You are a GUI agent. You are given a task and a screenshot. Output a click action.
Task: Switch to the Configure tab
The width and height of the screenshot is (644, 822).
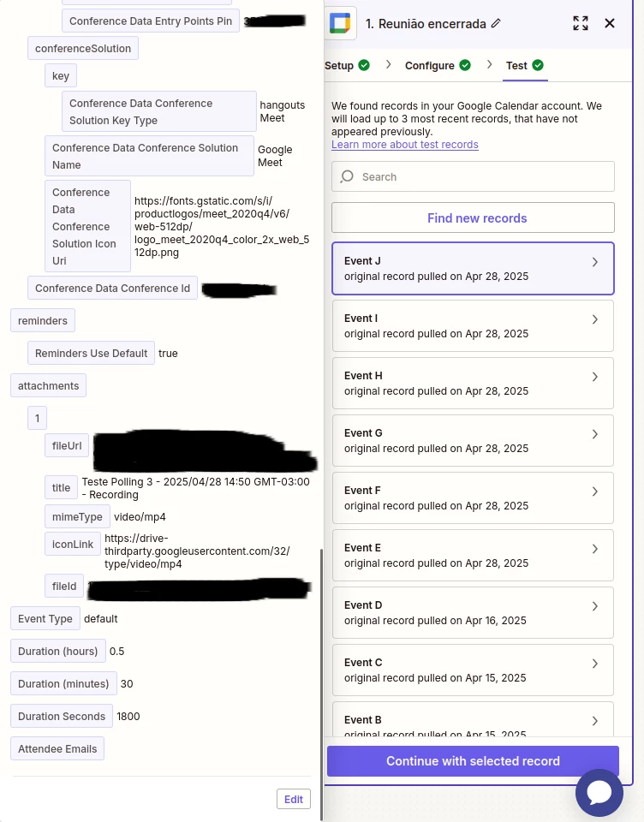click(438, 66)
